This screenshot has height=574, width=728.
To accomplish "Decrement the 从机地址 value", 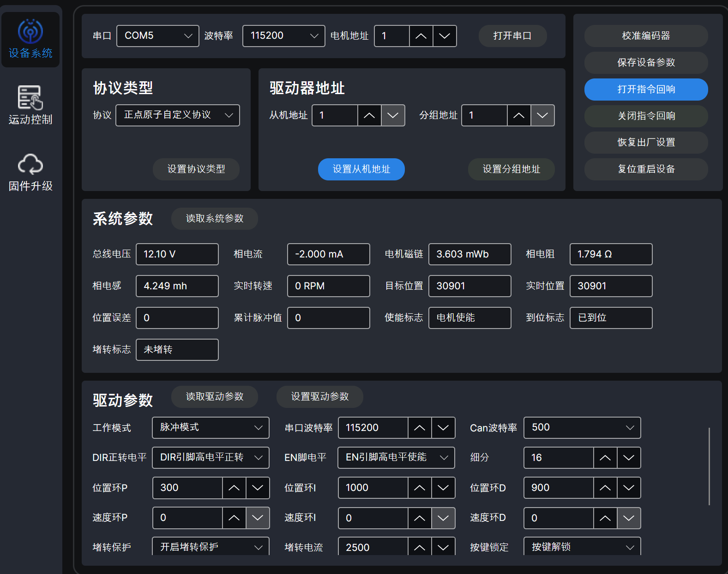I will pyautogui.click(x=393, y=115).
